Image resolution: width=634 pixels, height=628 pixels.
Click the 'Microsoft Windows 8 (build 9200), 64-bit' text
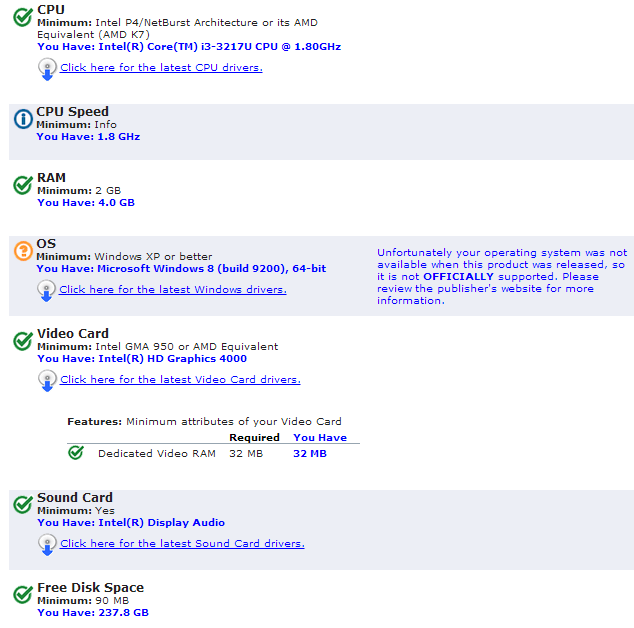click(211, 269)
